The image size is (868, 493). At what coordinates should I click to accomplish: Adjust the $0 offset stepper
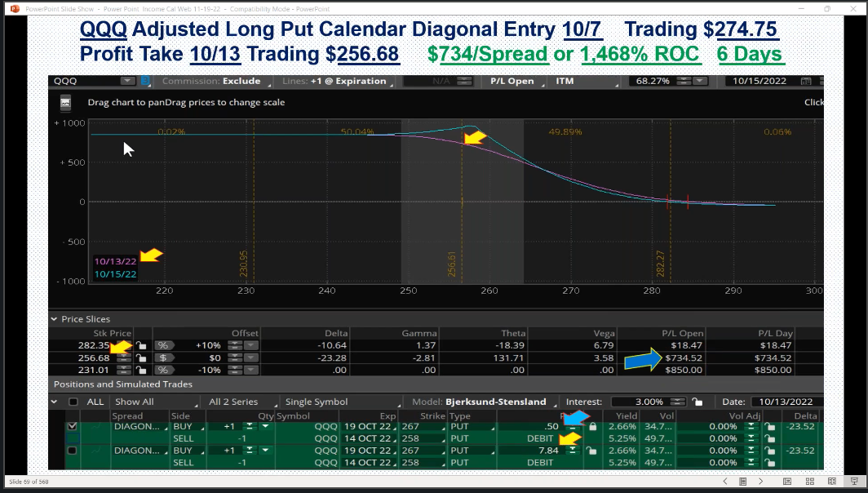pos(235,358)
